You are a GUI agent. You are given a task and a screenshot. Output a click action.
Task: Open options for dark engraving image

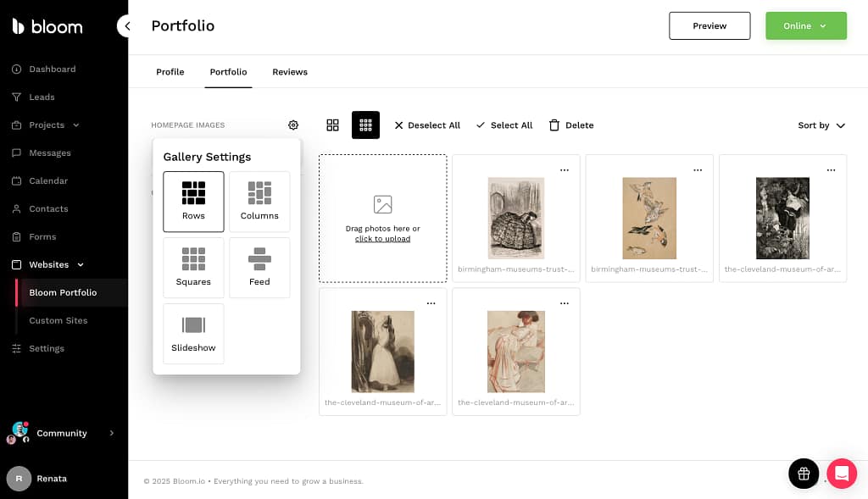[831, 169]
